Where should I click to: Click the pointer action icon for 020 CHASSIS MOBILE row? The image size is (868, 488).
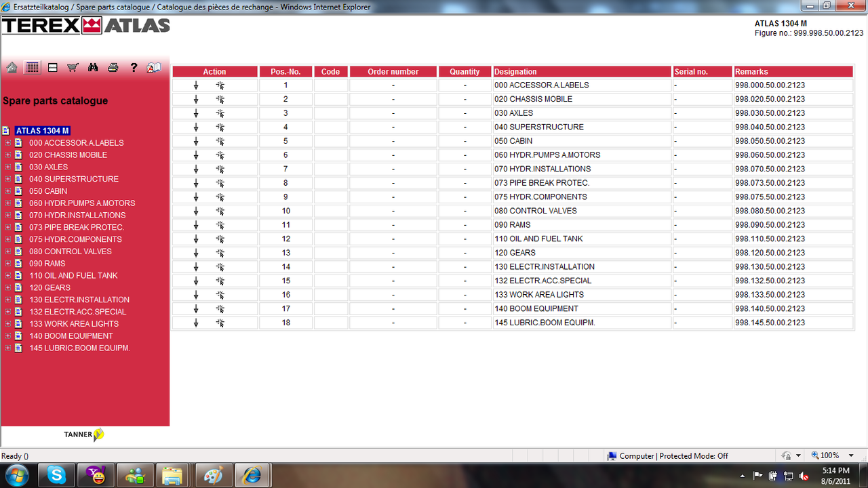220,100
